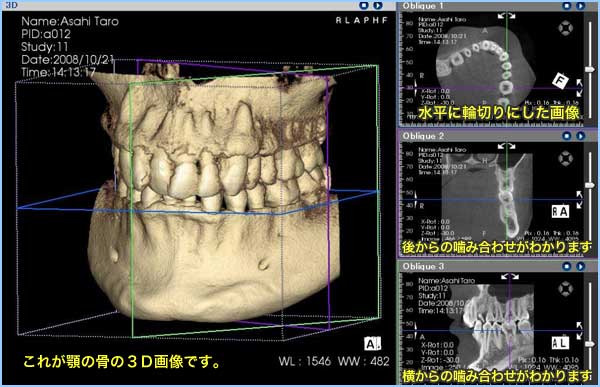Click the stop button in 3D panel header

coord(364,5)
